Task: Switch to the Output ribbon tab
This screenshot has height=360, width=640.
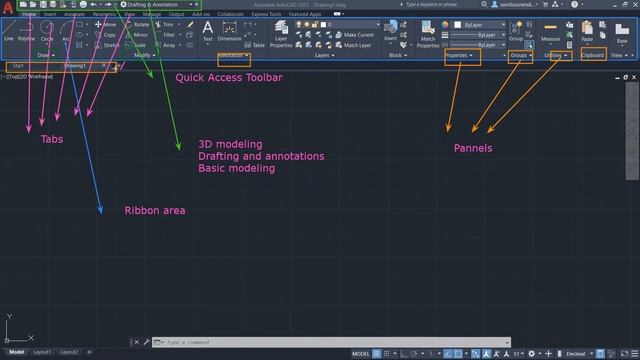Action: (176, 14)
